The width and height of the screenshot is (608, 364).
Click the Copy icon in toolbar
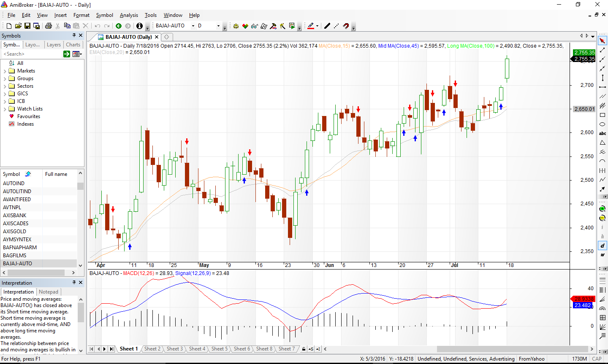67,26
